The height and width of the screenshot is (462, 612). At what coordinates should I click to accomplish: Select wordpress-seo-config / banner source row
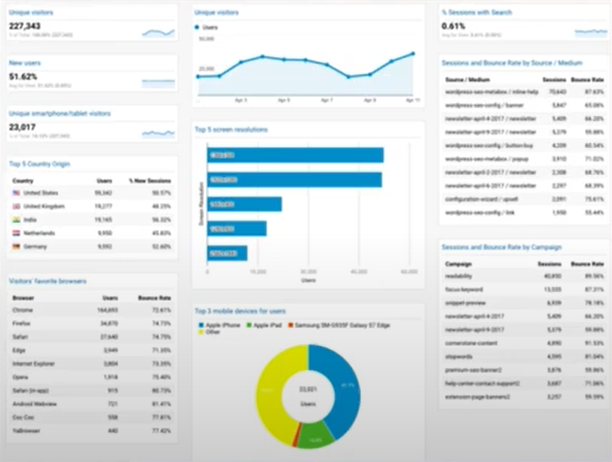524,105
